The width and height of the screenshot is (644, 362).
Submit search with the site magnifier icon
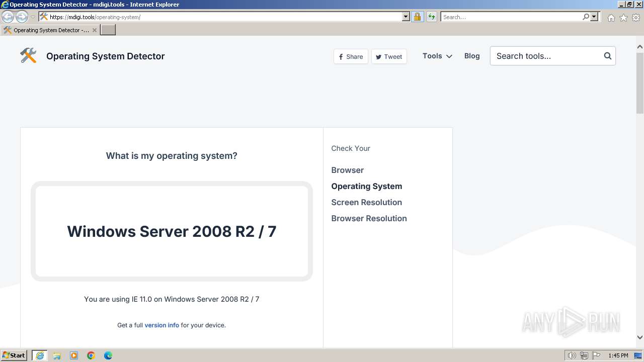(x=608, y=56)
